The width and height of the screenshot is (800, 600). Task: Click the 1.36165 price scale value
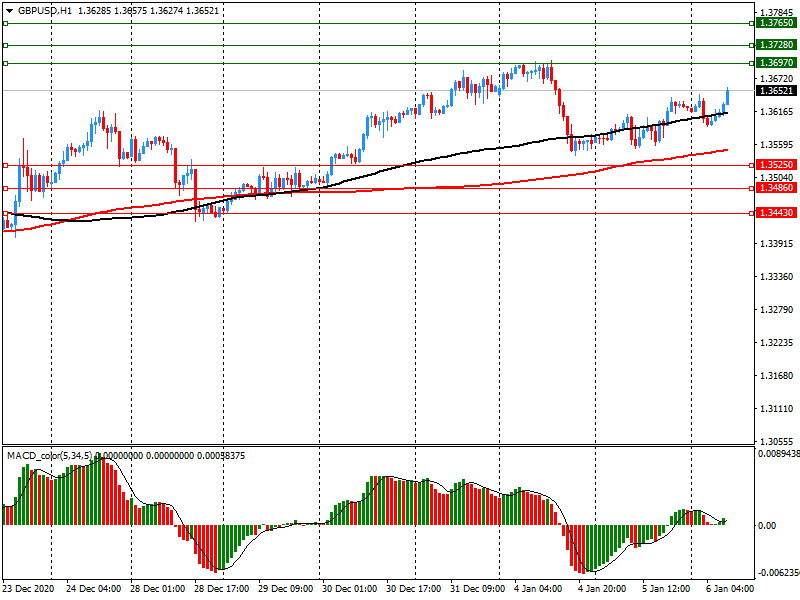pos(777,112)
